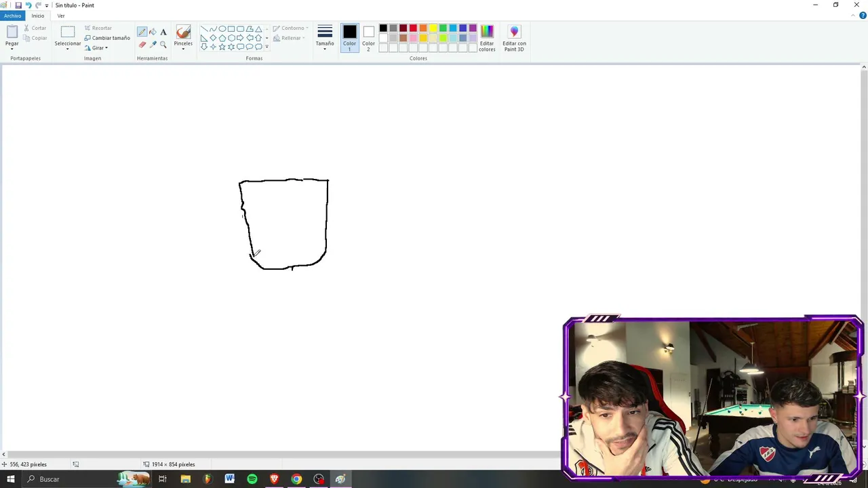Pick the purple color swatch
This screenshot has width=868, height=488.
click(473, 28)
